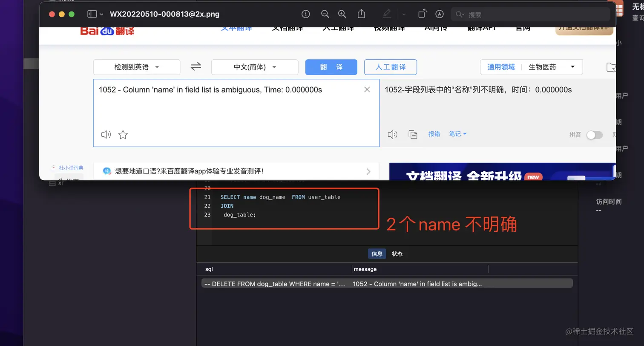
Task: Select the 通用领域 domain tab
Action: (501, 67)
